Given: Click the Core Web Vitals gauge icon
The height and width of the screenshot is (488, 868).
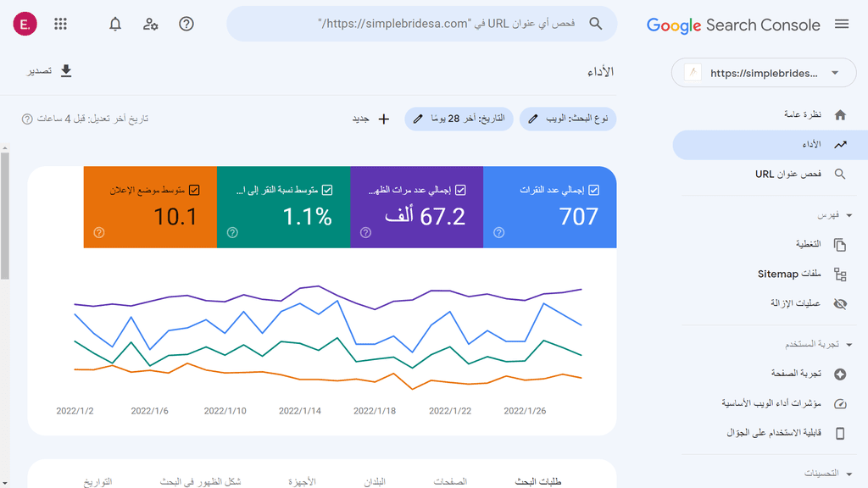Looking at the screenshot, I should click(x=840, y=403).
